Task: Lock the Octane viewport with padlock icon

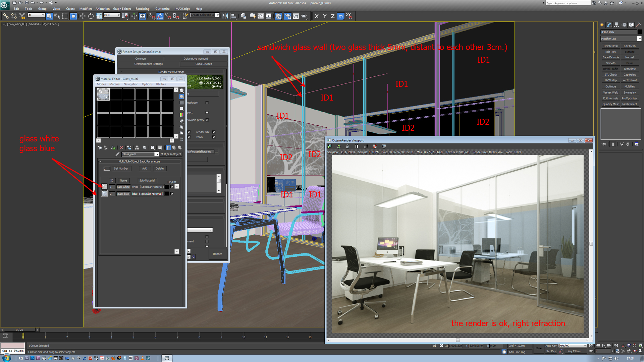Action: pyautogui.click(x=347, y=146)
